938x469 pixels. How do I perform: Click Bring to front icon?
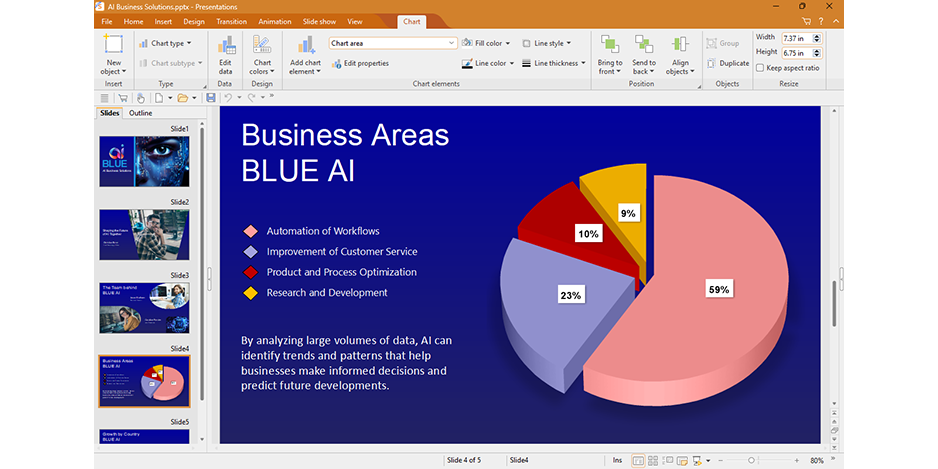pos(608,53)
